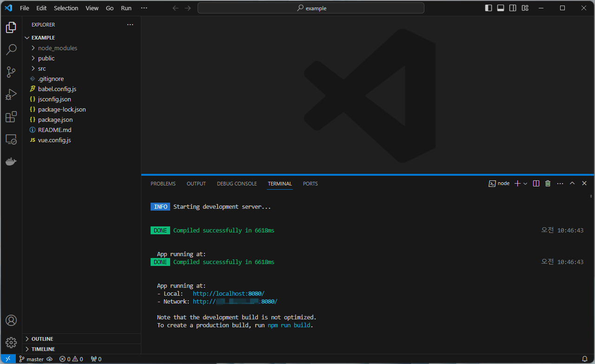Select the TERMINAL tab
The image size is (595, 364).
(280, 184)
